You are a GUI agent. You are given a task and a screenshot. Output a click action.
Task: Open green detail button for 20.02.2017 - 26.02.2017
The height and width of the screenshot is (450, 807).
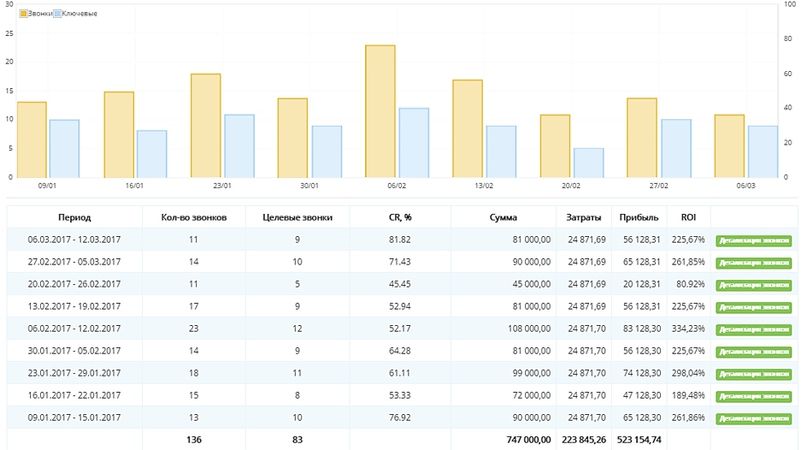click(753, 285)
